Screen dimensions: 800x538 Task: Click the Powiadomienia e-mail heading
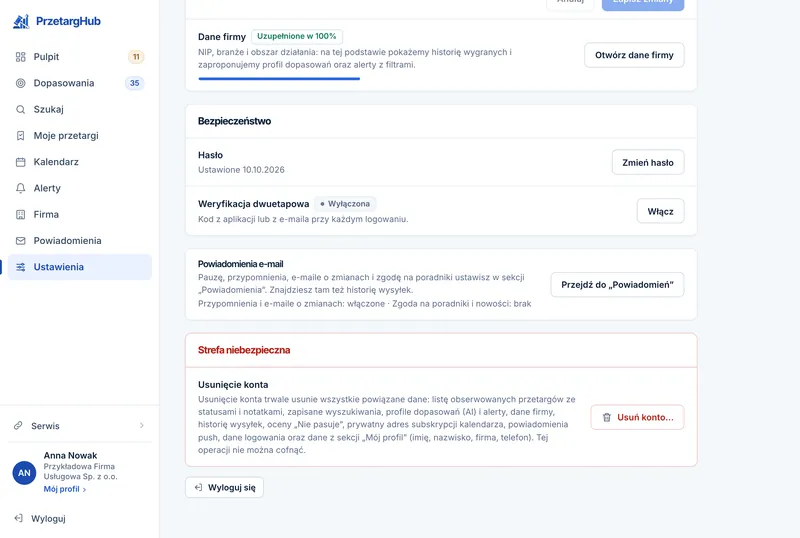[241, 264]
